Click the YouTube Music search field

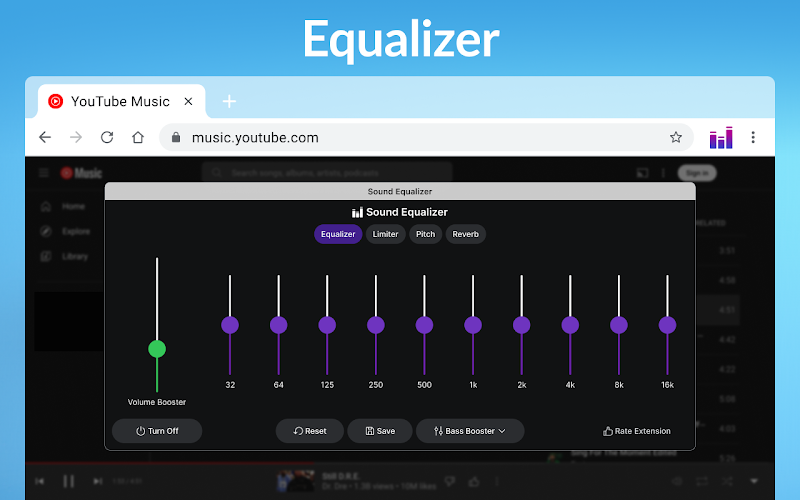327,172
